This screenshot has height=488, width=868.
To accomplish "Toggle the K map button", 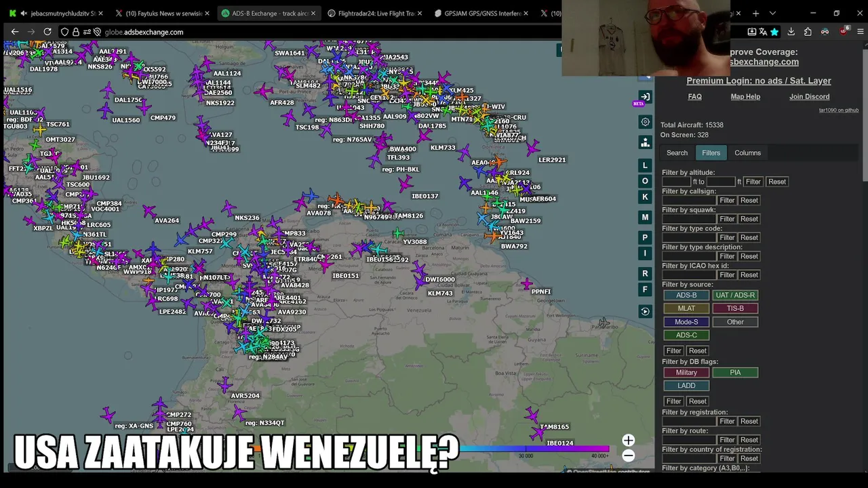I will tap(645, 197).
